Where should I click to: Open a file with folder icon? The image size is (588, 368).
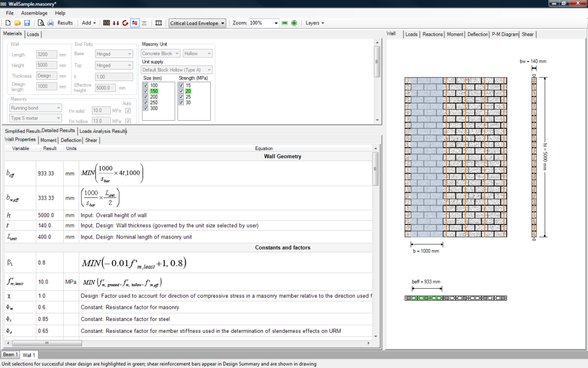17,23
